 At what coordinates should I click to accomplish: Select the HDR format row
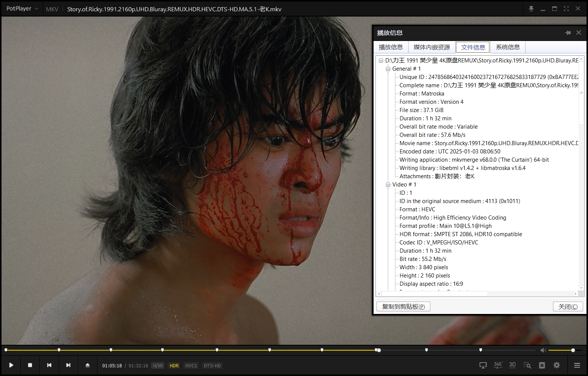click(461, 234)
